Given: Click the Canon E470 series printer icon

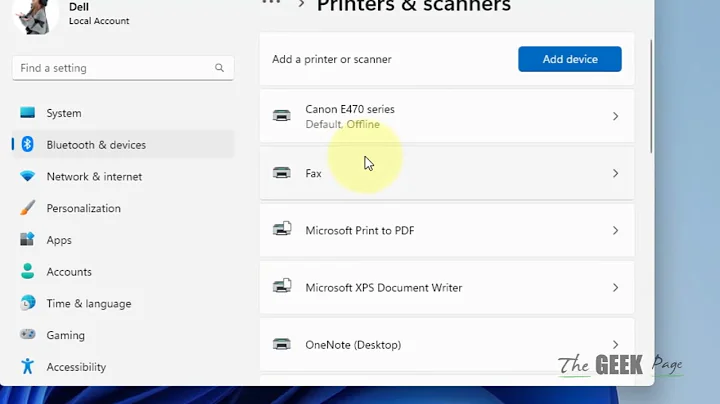Looking at the screenshot, I should [x=281, y=115].
